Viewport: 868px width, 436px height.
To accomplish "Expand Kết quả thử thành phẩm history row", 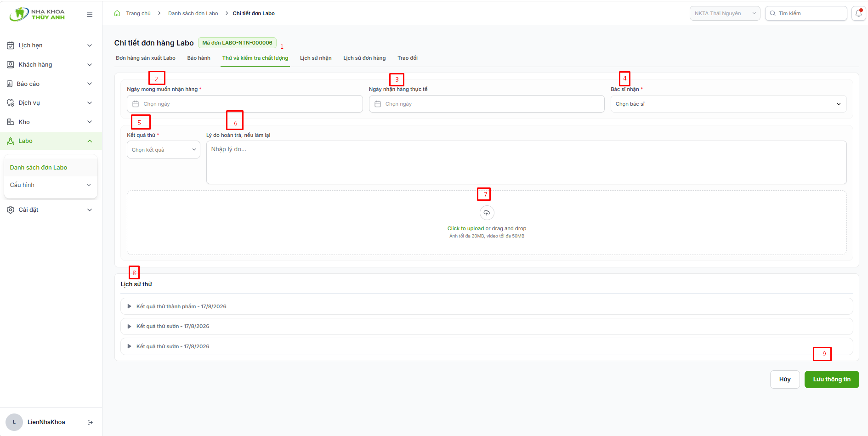I will [x=487, y=306].
